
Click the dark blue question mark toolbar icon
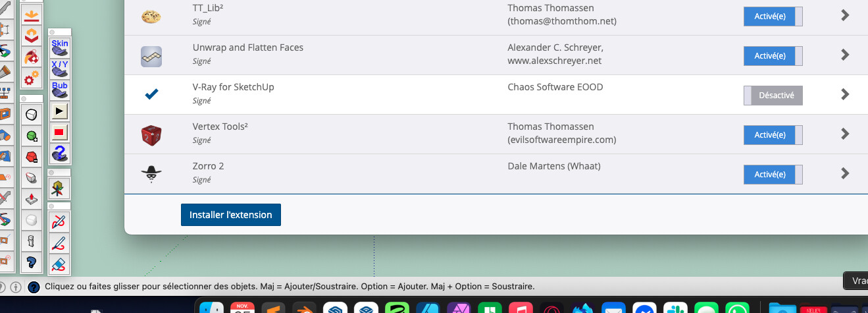(31, 262)
